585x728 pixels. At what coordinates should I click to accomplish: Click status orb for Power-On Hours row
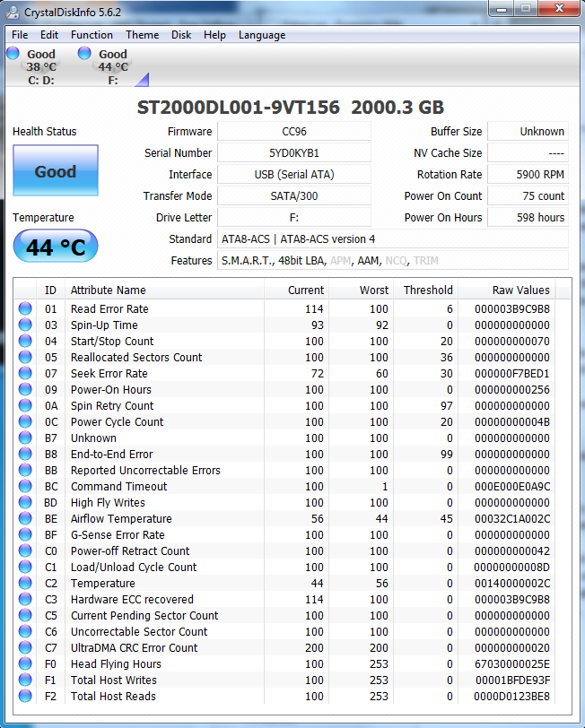25,389
